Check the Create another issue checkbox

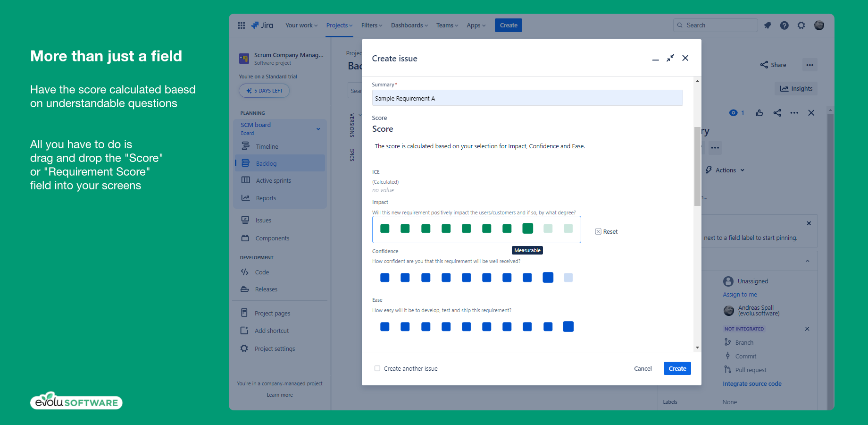tap(377, 368)
